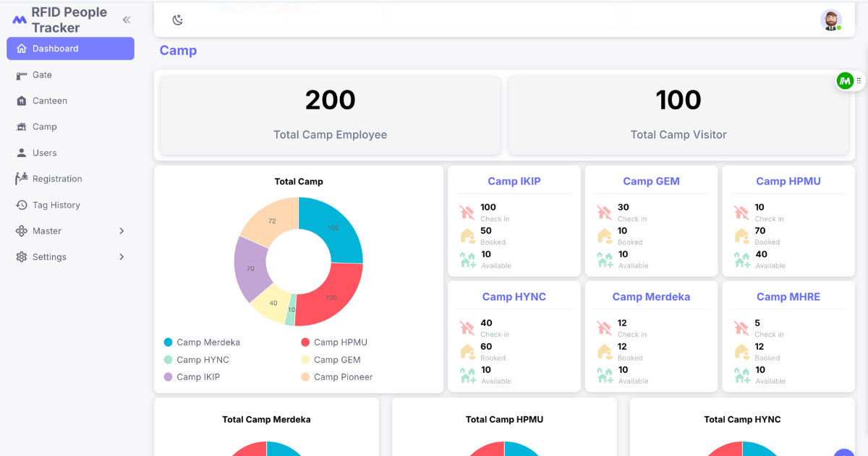
Task: Open the Camp MHRE card title link
Action: click(788, 297)
